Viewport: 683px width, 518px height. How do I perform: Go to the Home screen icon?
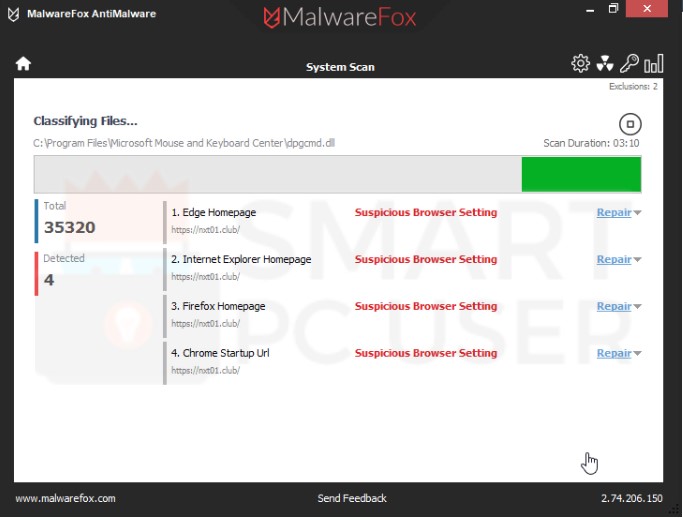[x=23, y=64]
